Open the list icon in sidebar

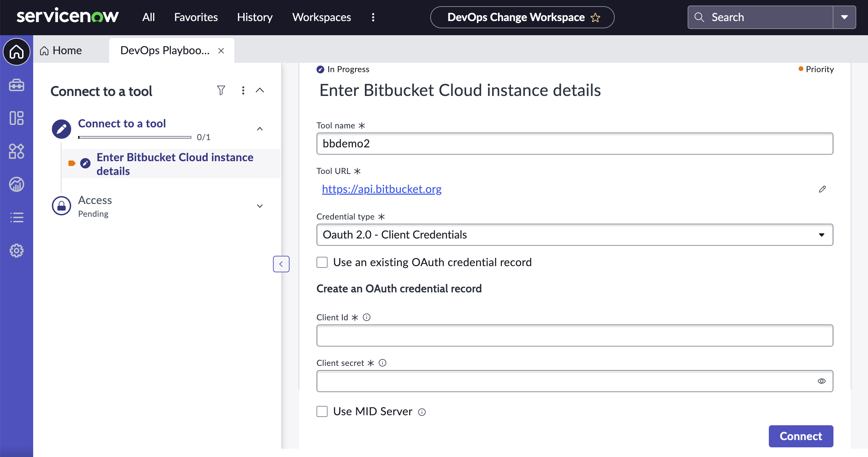point(17,217)
